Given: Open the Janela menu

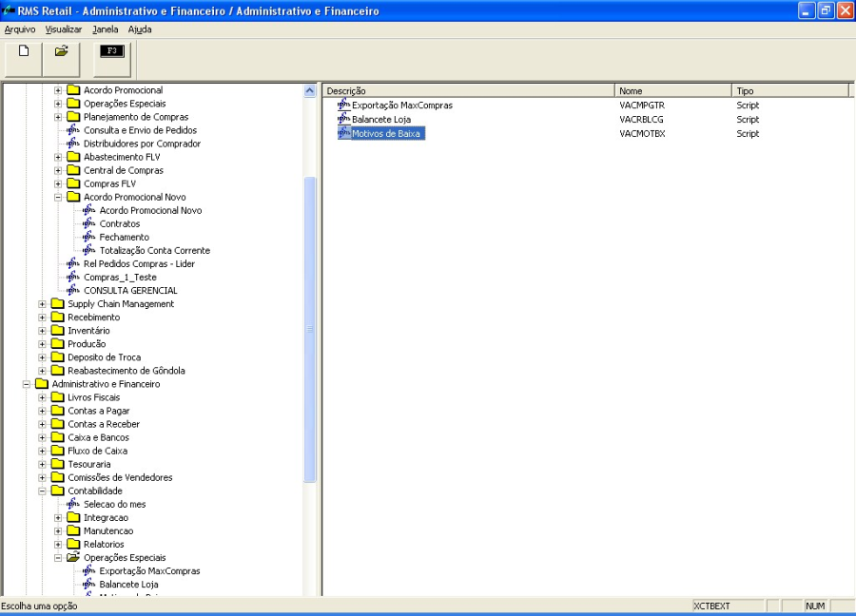Looking at the screenshot, I should tap(105, 29).
